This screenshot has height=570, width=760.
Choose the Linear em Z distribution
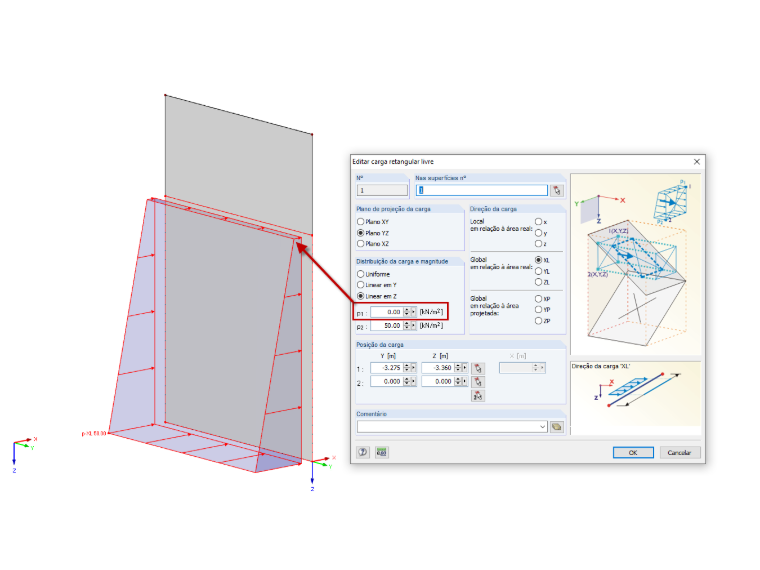point(361,296)
